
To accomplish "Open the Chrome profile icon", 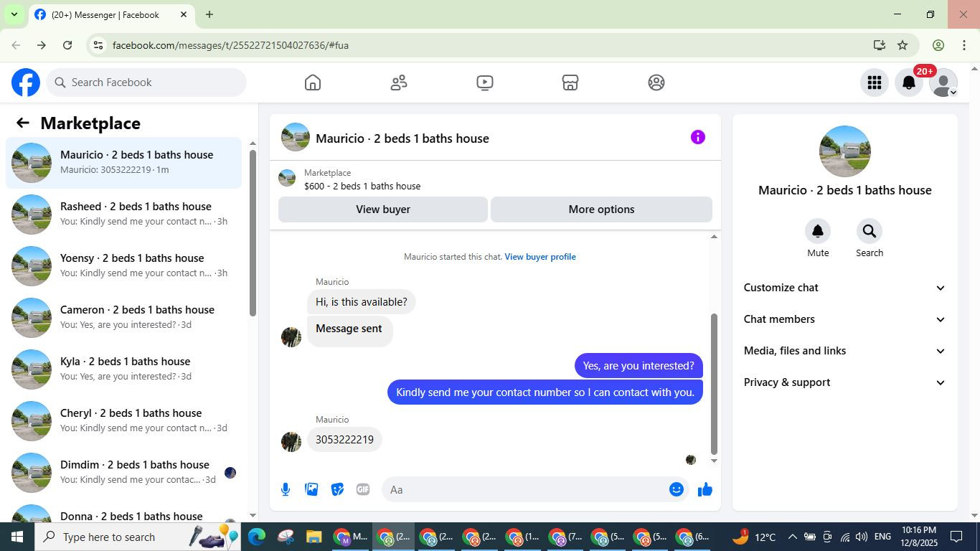I will pyautogui.click(x=938, y=45).
